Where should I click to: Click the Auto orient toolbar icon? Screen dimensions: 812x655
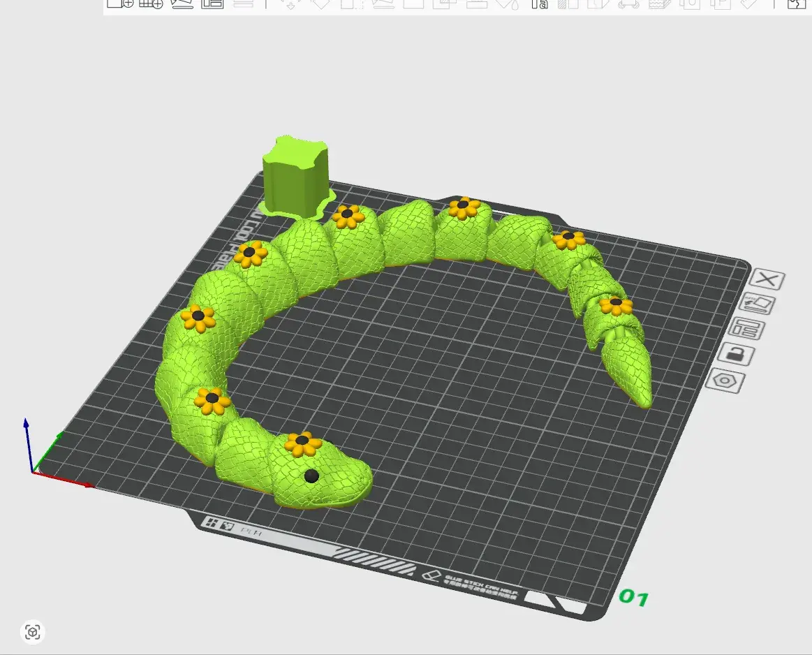tap(182, 3)
